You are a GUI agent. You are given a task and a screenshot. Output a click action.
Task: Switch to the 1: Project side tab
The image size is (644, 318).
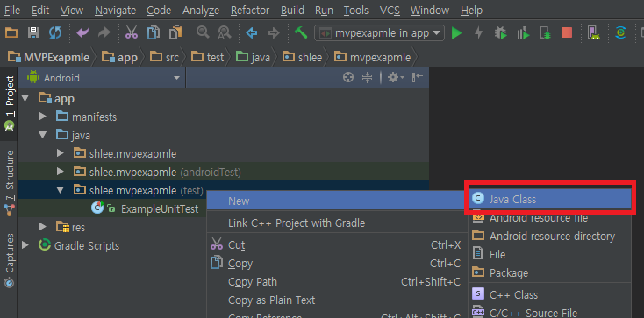tap(9, 104)
